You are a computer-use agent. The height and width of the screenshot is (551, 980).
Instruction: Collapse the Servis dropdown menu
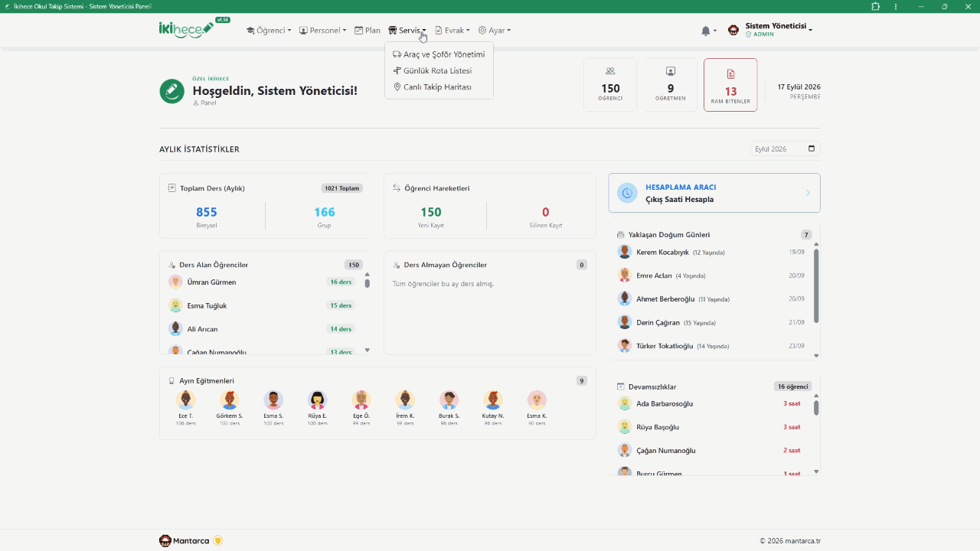tap(407, 31)
